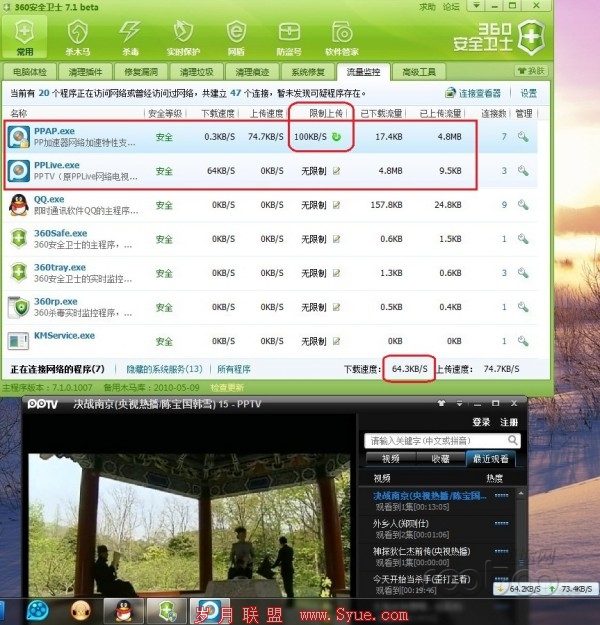
Task: Switch to the 系统修复 tab
Action: pos(308,72)
